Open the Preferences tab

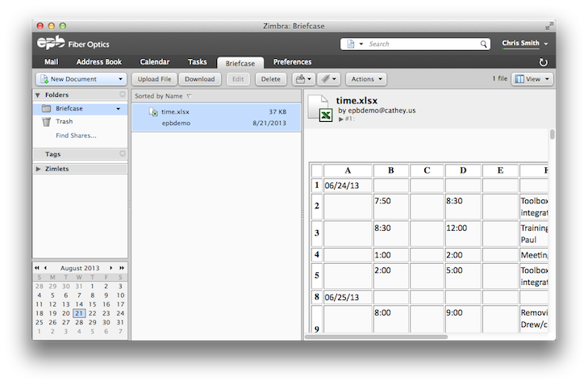[292, 62]
